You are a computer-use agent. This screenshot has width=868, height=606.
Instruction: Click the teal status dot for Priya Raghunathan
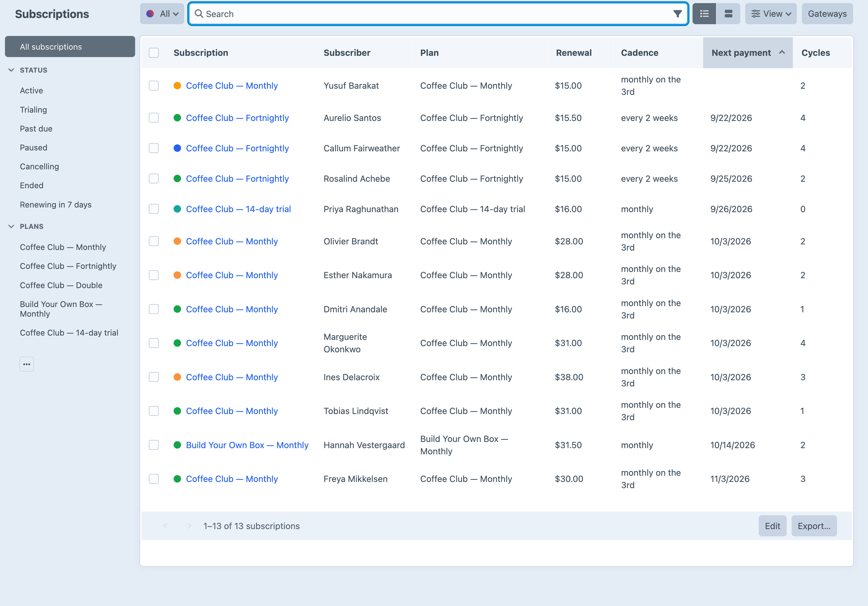point(177,209)
